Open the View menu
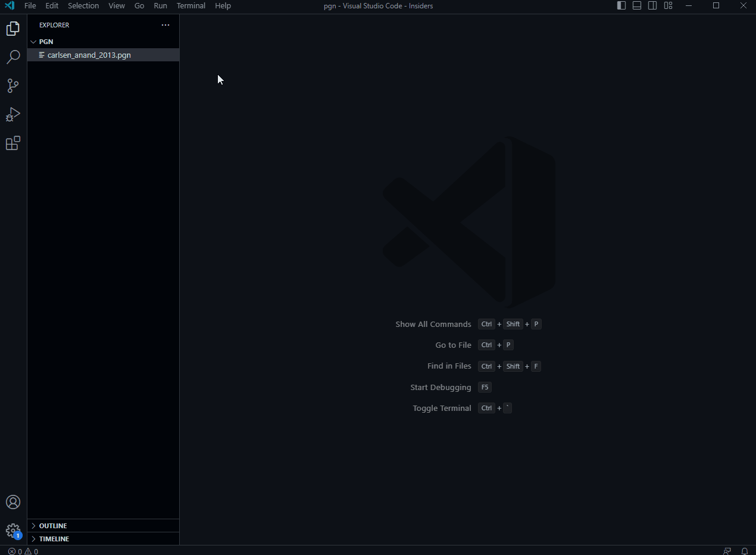 coord(117,5)
